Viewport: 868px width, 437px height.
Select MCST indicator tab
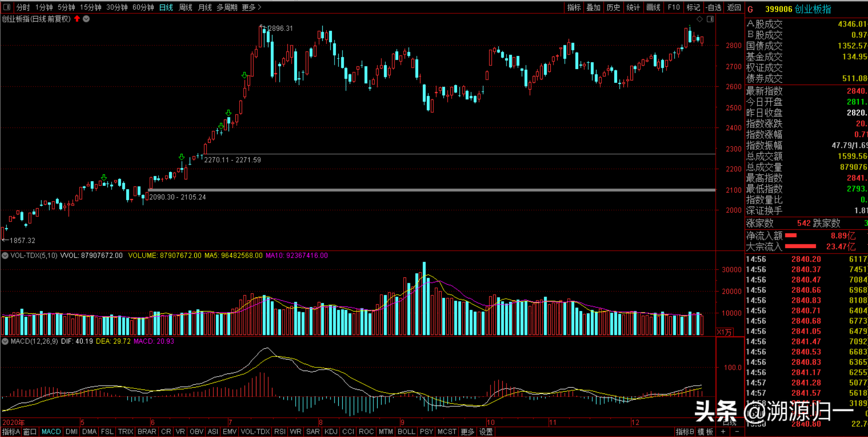(447, 432)
